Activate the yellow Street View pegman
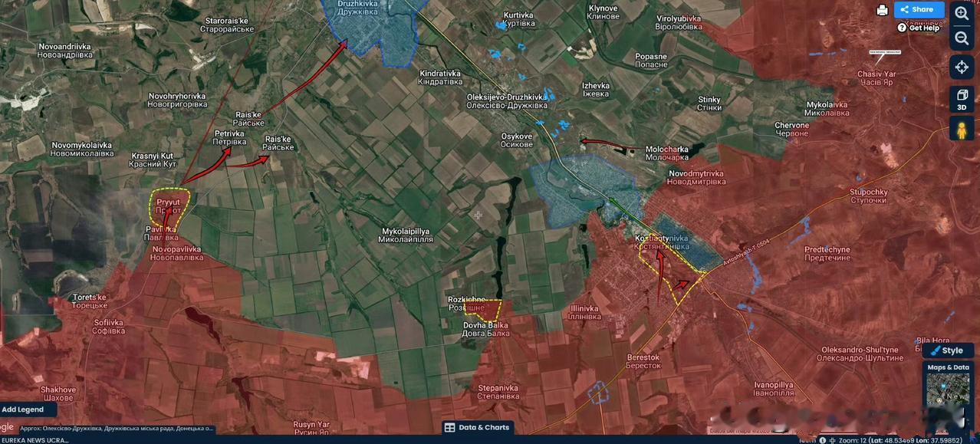This screenshot has height=444, width=980. (962, 130)
